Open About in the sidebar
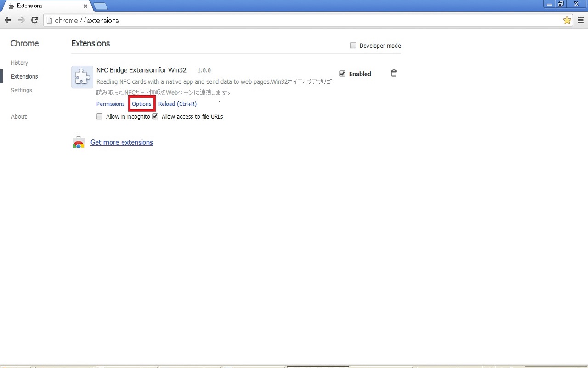 pos(19,116)
